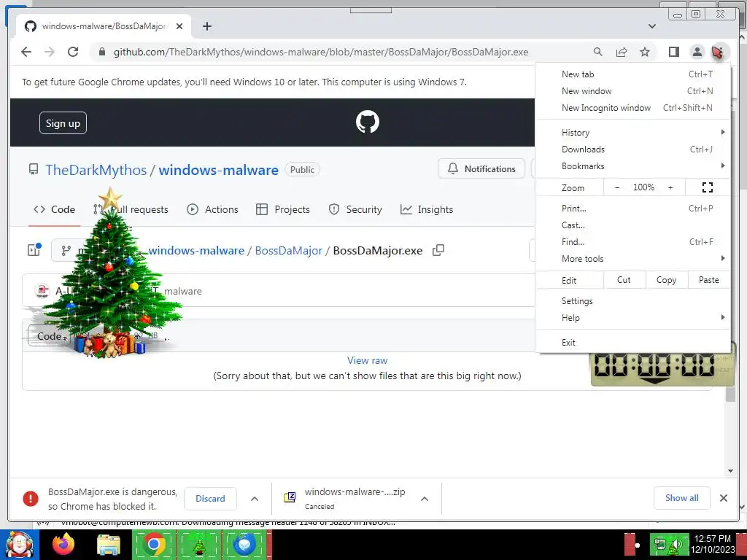Select New tab from Chrome menu
Image resolution: width=747 pixels, height=560 pixels.
[x=632, y=74]
